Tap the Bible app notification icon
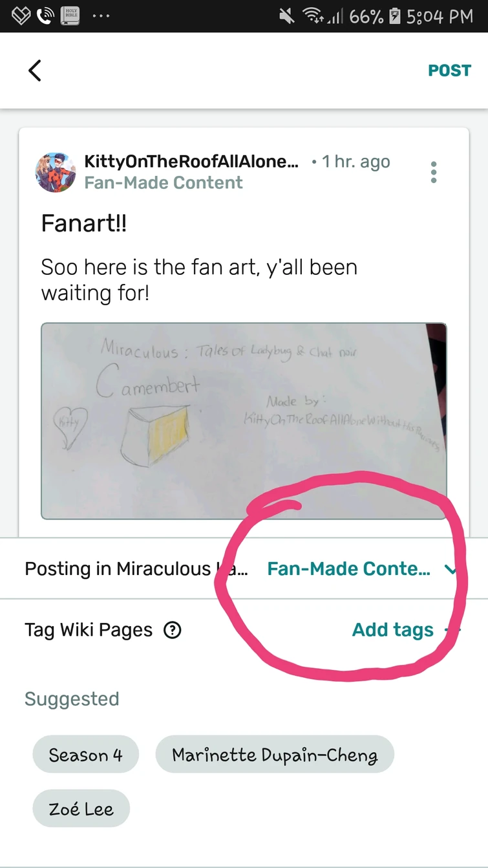The height and width of the screenshot is (868, 488). (70, 16)
